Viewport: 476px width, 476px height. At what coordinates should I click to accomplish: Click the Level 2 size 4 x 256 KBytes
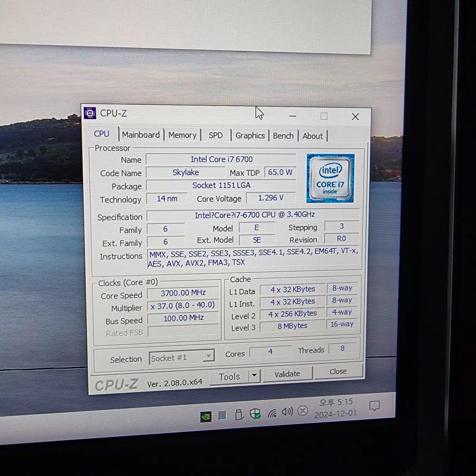[x=293, y=314]
